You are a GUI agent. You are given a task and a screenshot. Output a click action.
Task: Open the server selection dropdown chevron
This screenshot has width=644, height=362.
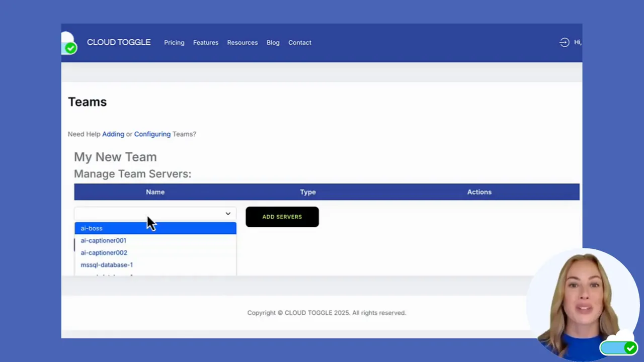(x=227, y=214)
